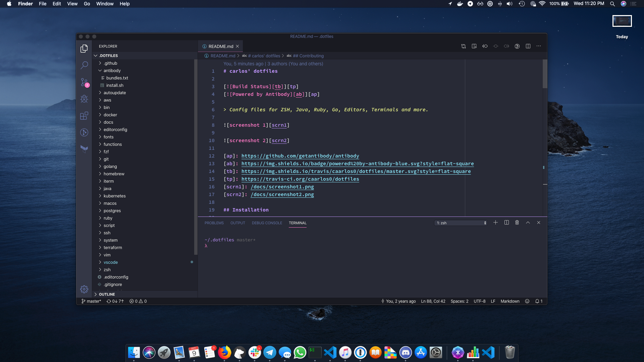Open the /docs/screenshot1.png link
The width and height of the screenshot is (644, 362).
coord(282,187)
